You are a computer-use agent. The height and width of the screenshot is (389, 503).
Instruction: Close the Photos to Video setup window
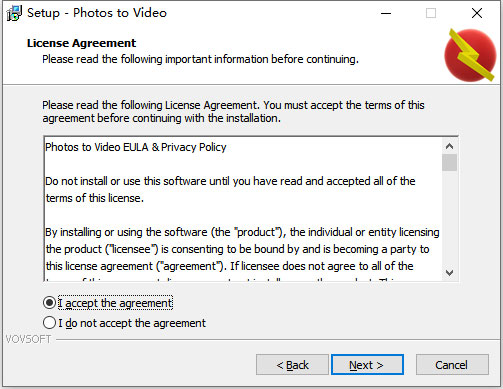click(x=477, y=13)
